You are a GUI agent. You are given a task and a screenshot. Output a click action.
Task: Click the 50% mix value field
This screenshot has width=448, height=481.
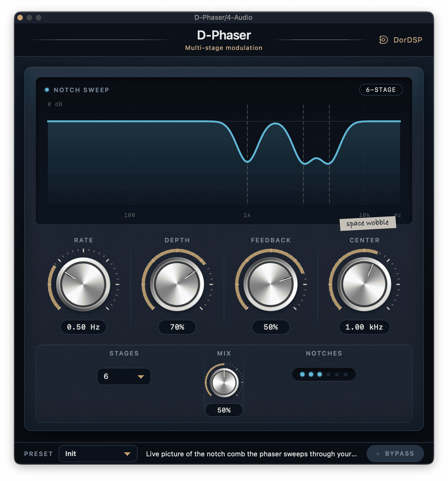[224, 410]
